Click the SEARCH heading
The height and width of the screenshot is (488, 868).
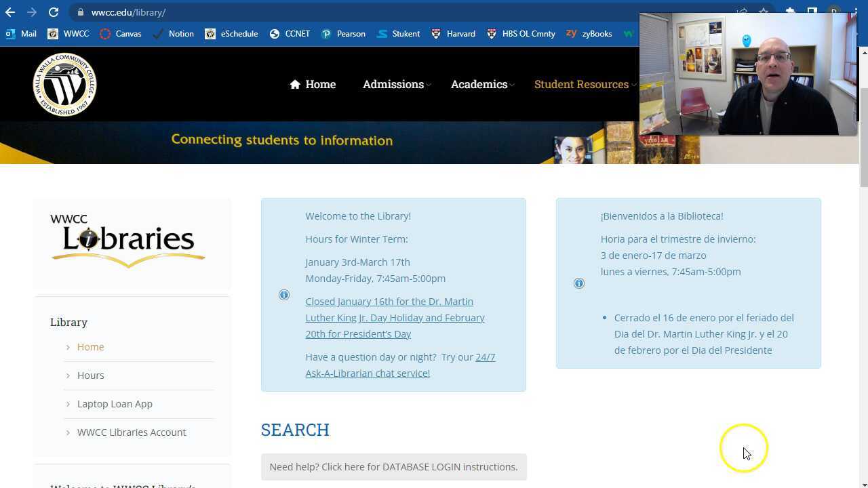click(x=295, y=430)
